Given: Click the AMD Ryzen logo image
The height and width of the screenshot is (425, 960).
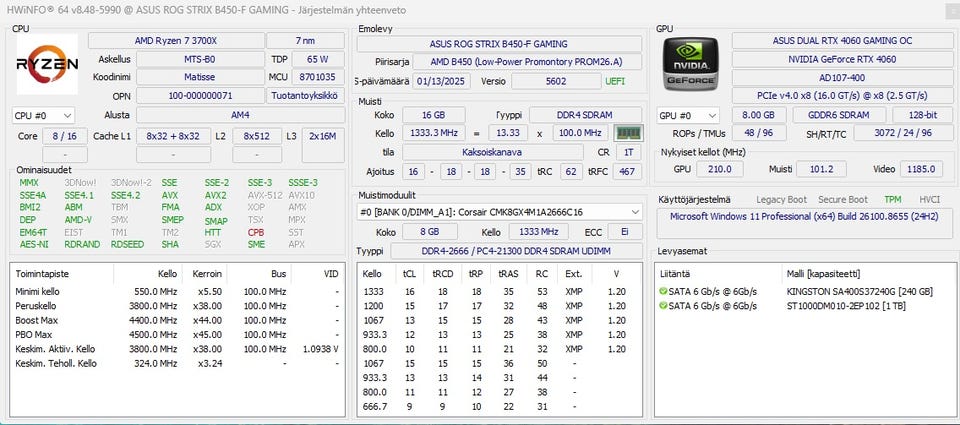Looking at the screenshot, I should tap(47, 64).
